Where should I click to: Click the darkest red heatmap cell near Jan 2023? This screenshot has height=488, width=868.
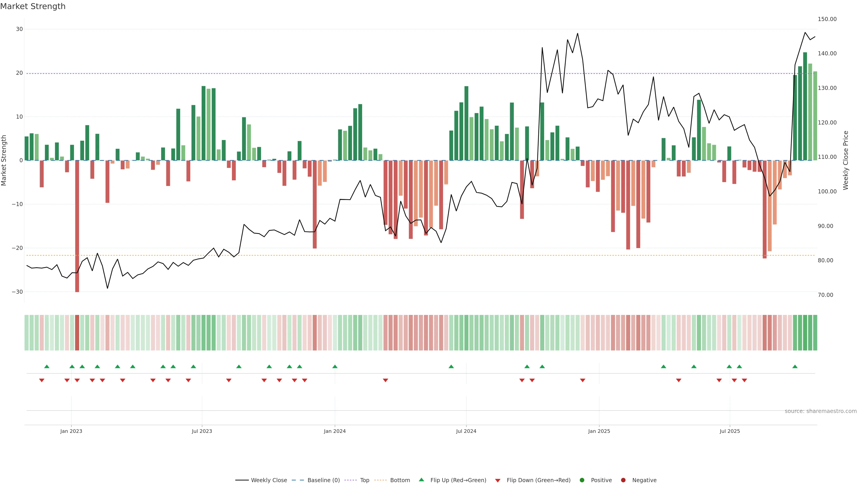(x=77, y=332)
